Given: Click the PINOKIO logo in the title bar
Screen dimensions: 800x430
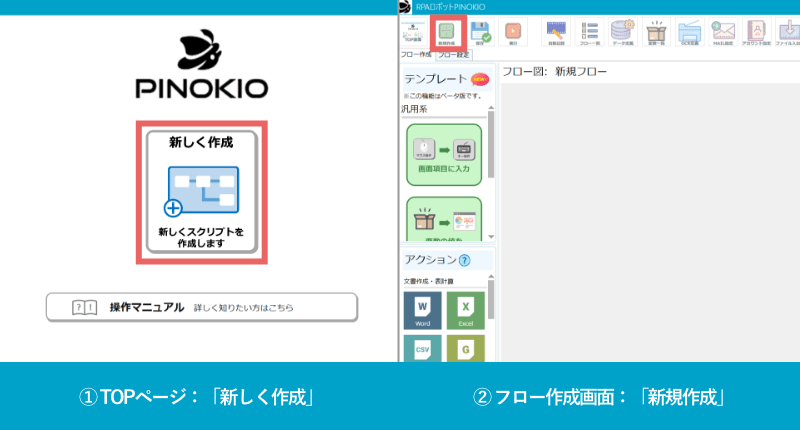Looking at the screenshot, I should tap(405, 7).
